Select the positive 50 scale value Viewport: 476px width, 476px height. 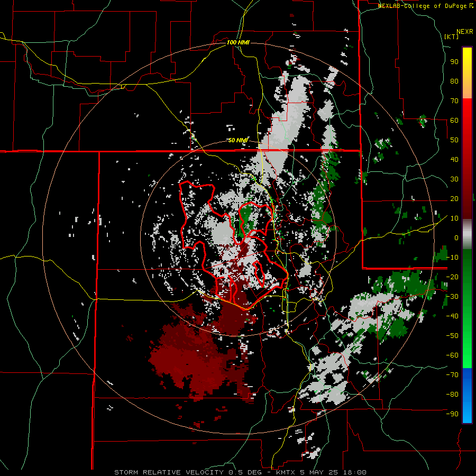pyautogui.click(x=454, y=140)
